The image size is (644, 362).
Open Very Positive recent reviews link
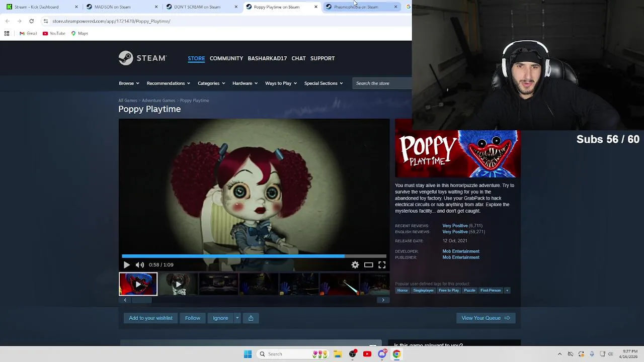point(455,226)
